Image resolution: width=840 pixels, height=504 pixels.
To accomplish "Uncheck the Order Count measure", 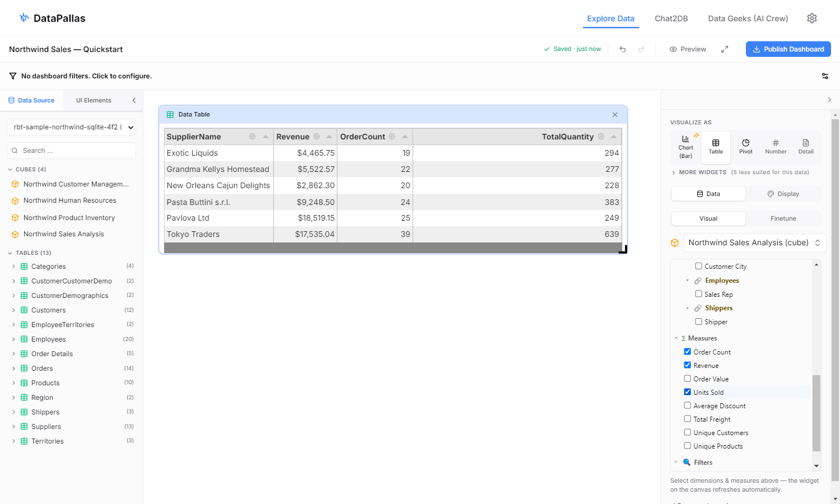I will (x=687, y=352).
